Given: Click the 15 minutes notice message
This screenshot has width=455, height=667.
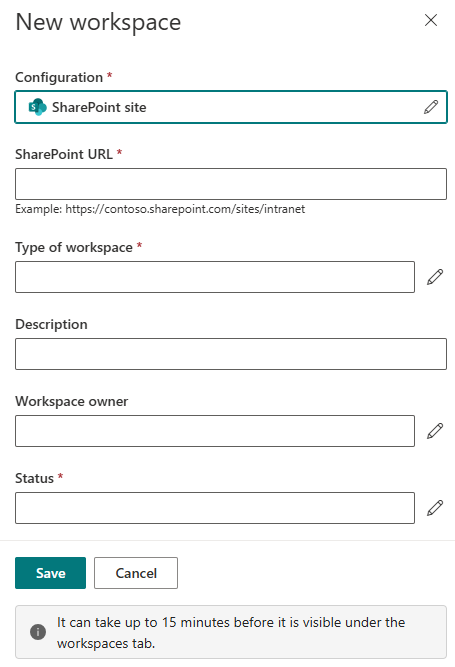Looking at the screenshot, I should [231, 633].
